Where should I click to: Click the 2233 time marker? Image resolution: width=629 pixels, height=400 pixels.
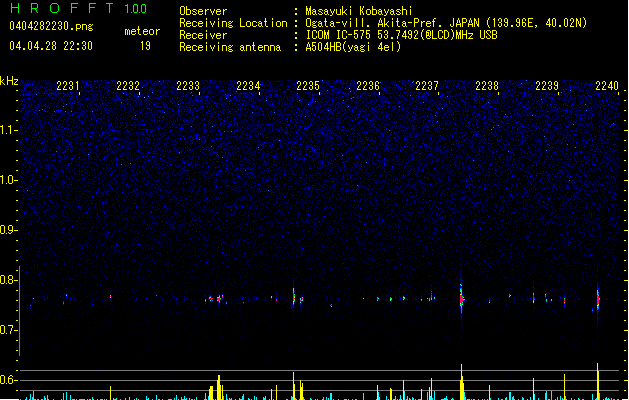[x=188, y=86]
